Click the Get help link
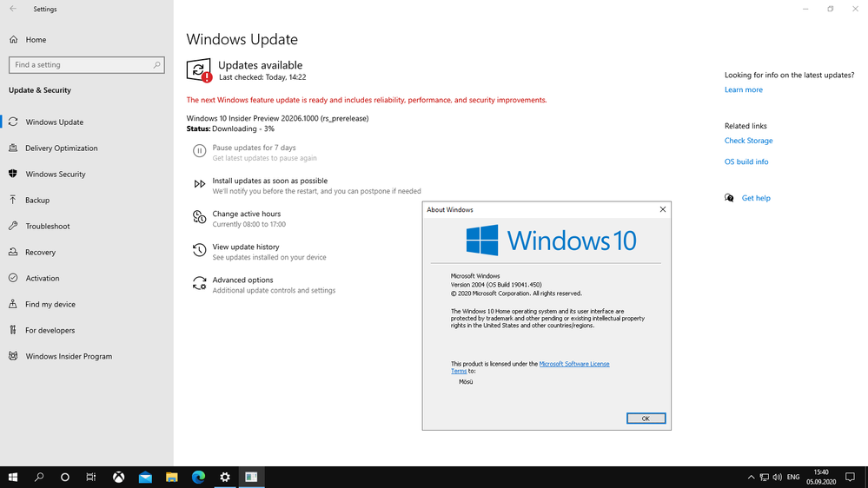The image size is (868, 488). pos(756,198)
